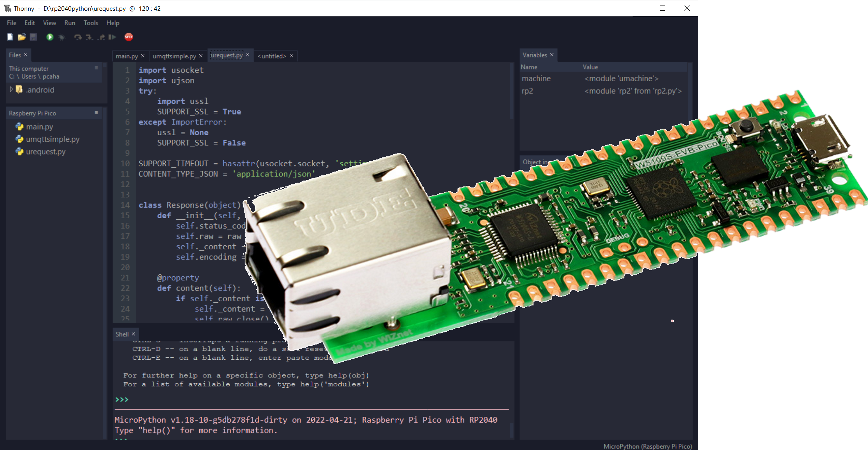Select the .android folder in Files
The width and height of the screenshot is (868, 450).
(x=40, y=90)
